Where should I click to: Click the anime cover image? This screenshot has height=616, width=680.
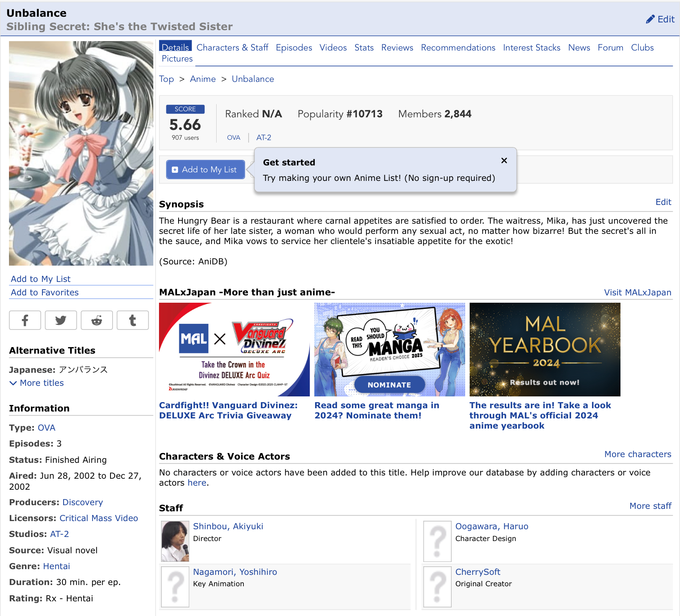[81, 153]
